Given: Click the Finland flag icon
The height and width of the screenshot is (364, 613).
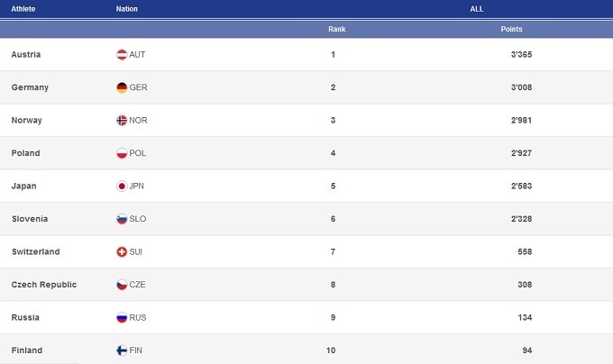Looking at the screenshot, I should (122, 350).
